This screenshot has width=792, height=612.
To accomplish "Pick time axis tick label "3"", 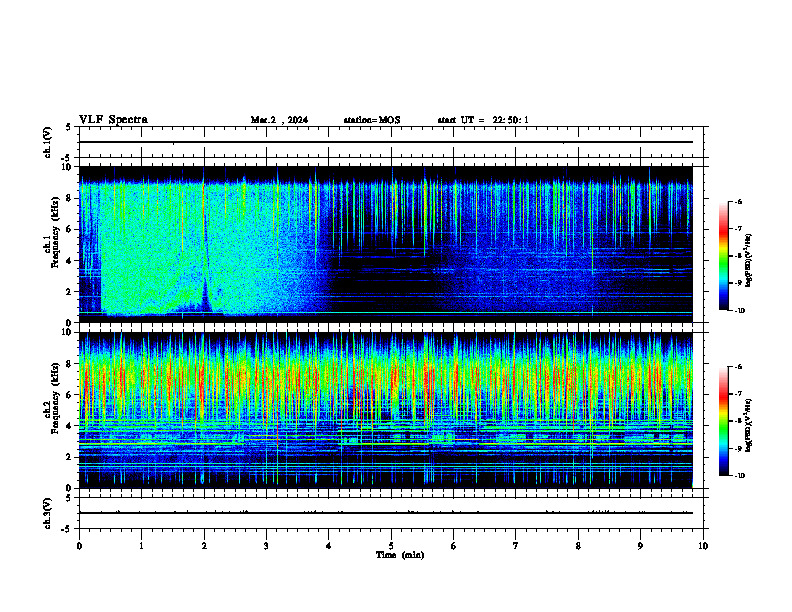I will click(x=266, y=546).
